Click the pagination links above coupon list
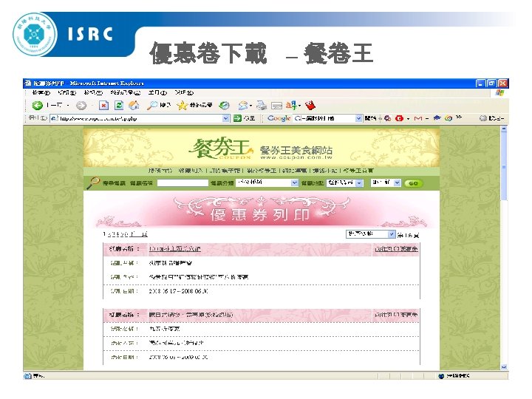Image resolution: width=532 pixels, height=399 pixels. click(126, 234)
